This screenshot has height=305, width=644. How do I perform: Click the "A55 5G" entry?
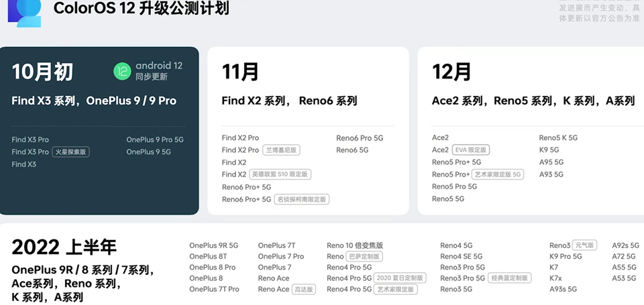tap(624, 267)
